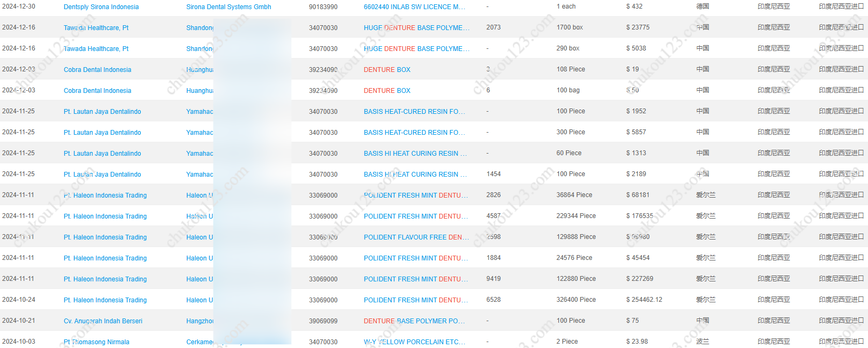The image size is (868, 348).
Task: Open BASIS HEAT-CURED RESIN product, 300 Piece row
Action: pos(414,133)
